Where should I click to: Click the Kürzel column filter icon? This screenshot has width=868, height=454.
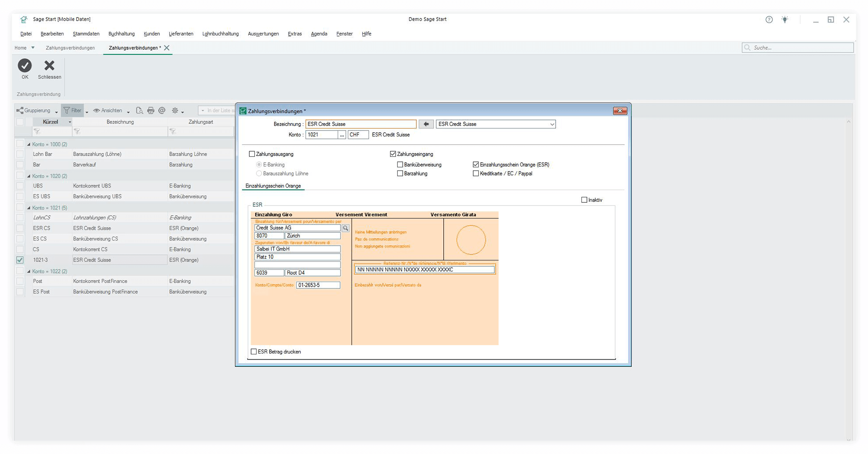tap(37, 132)
